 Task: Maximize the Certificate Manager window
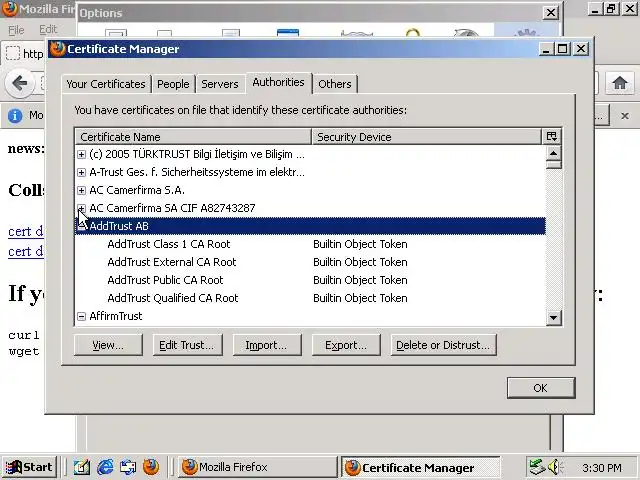pos(562,49)
